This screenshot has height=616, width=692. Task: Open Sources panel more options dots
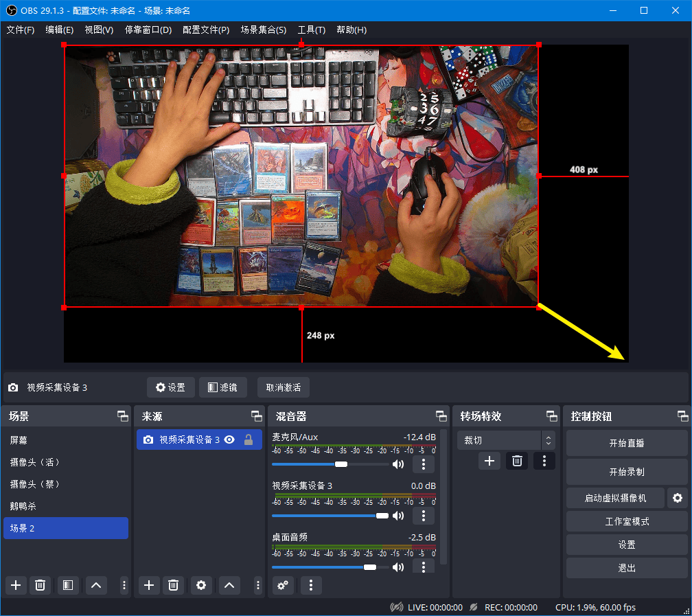[x=257, y=586]
